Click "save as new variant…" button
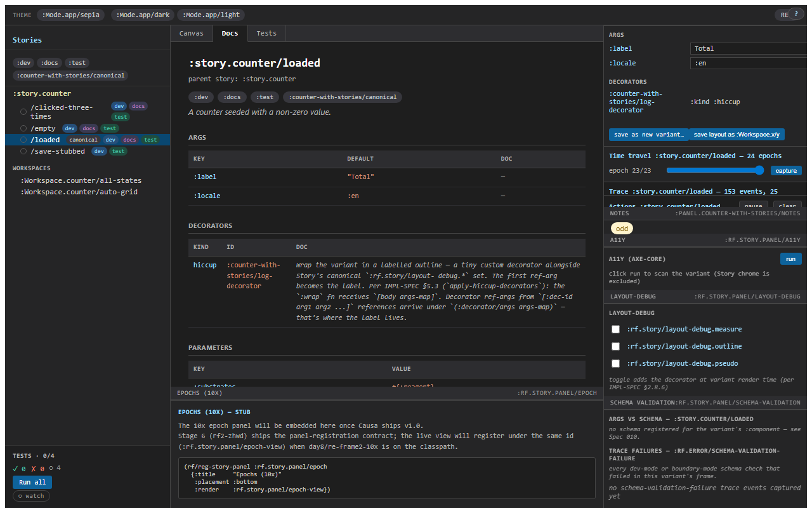The width and height of the screenshot is (812, 508). pyautogui.click(x=648, y=135)
